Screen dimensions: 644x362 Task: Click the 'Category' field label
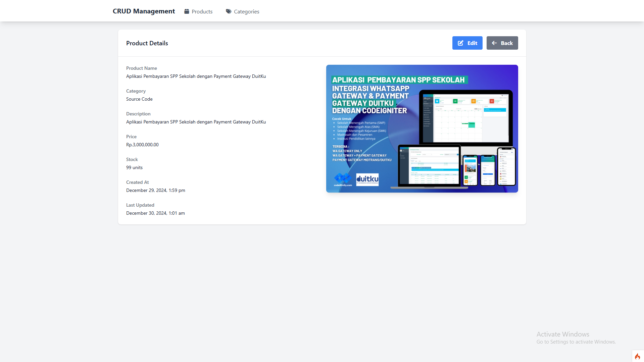136,91
